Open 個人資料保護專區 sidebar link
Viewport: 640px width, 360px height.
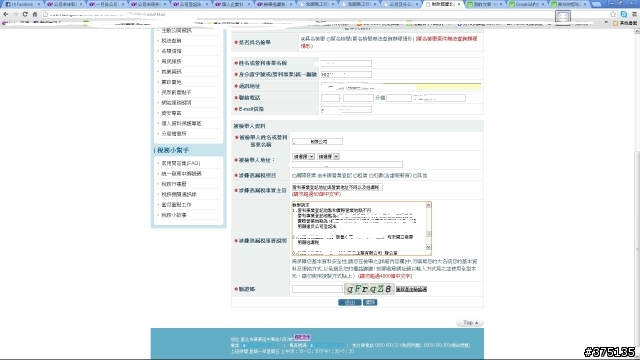point(181,123)
